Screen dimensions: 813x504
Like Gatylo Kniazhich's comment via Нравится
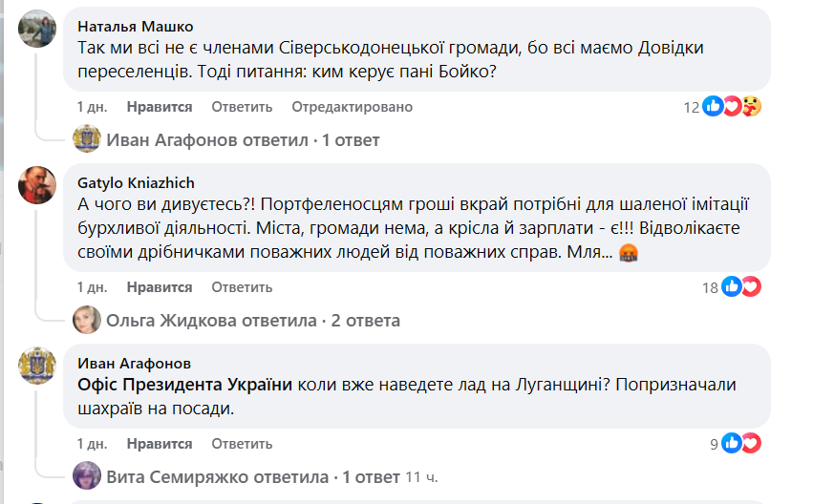(160, 286)
